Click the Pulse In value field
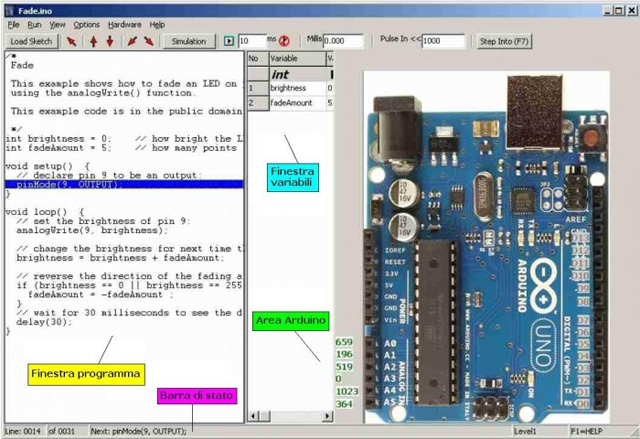The width and height of the screenshot is (640, 439). point(443,42)
